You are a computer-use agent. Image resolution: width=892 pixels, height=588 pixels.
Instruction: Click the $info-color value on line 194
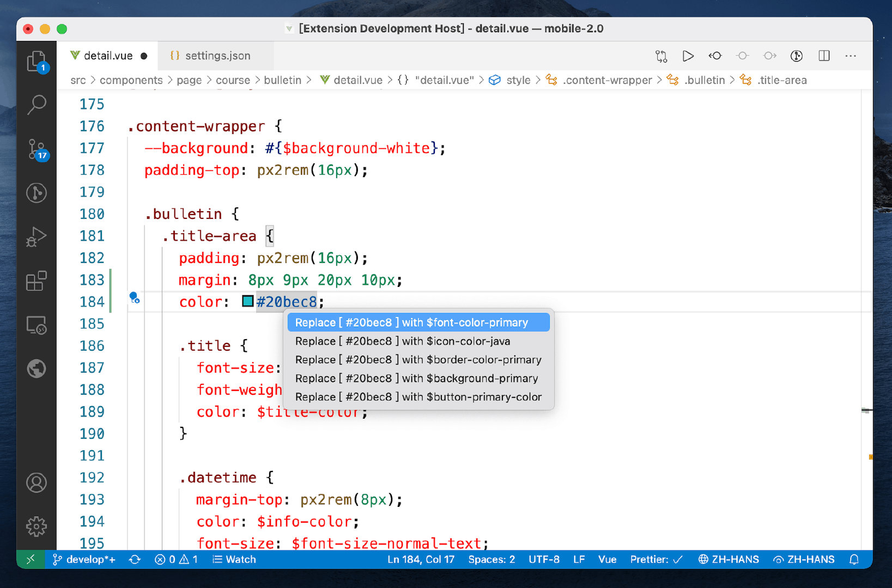pos(305,522)
